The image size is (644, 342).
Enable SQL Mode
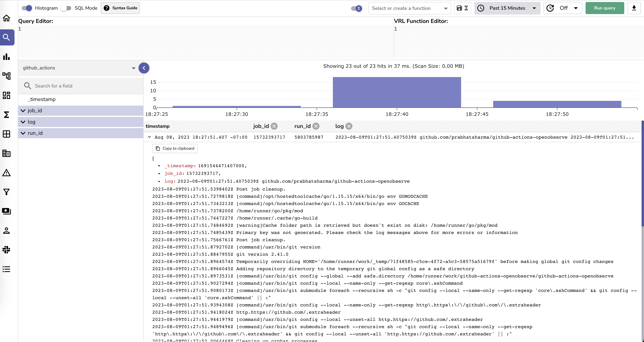[66, 8]
